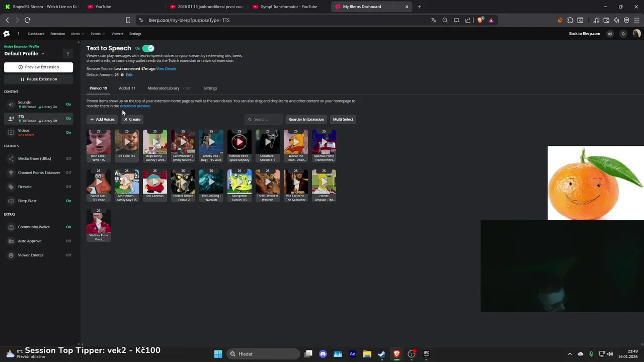Screen dimensions: 644x362
Task: Click the zoom magnifier icon in address bar
Action: tap(445, 20)
